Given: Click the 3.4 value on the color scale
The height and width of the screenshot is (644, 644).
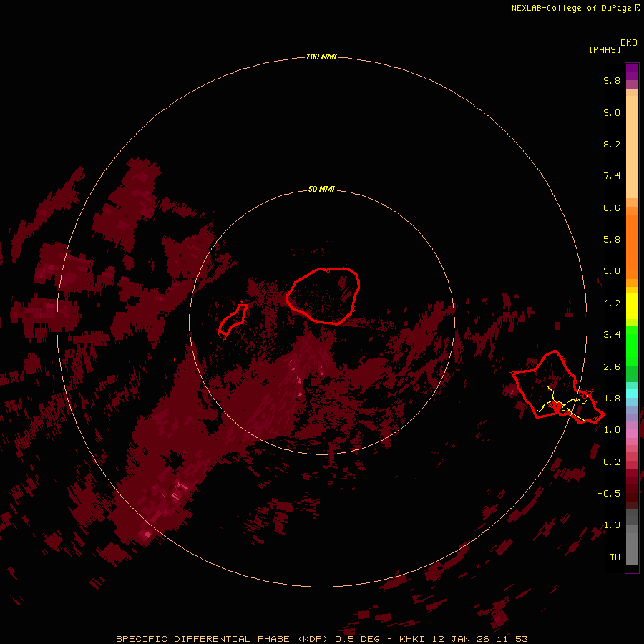Looking at the screenshot, I should [612, 335].
